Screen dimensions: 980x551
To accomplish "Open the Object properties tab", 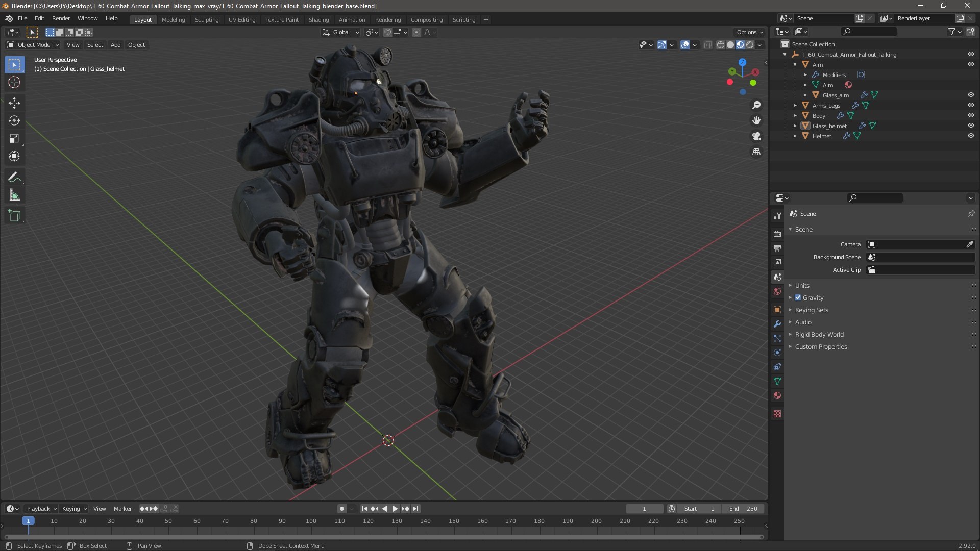I will point(777,310).
